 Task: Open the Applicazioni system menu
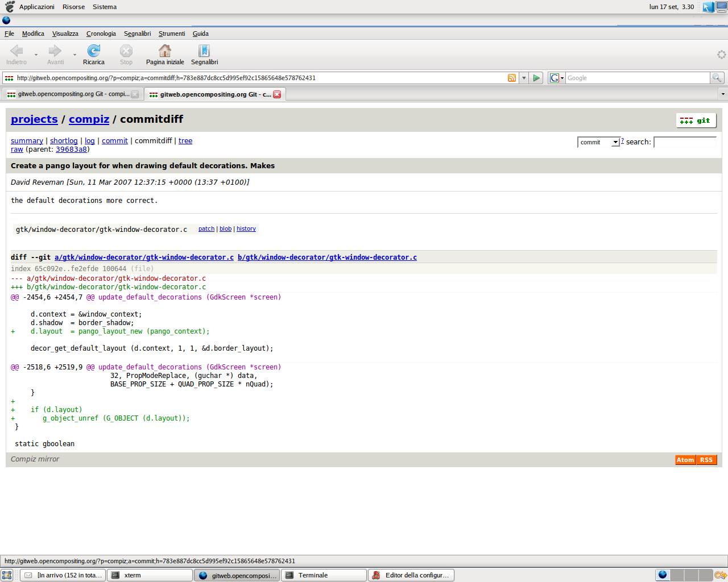pyautogui.click(x=36, y=7)
